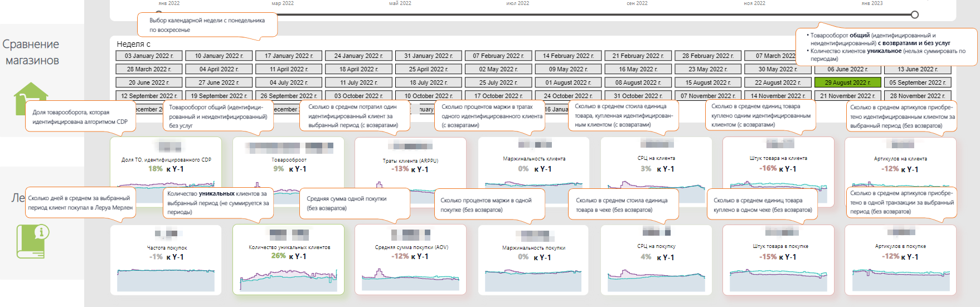The height and width of the screenshot is (307, 980).
Task: Select the 10 October 2022 week
Action: point(429,96)
